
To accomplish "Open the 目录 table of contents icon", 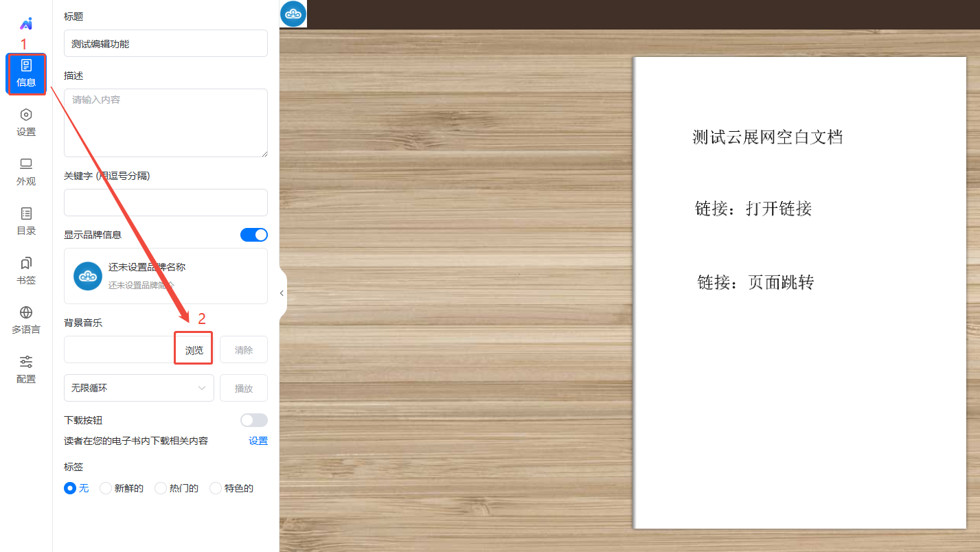I will (26, 221).
